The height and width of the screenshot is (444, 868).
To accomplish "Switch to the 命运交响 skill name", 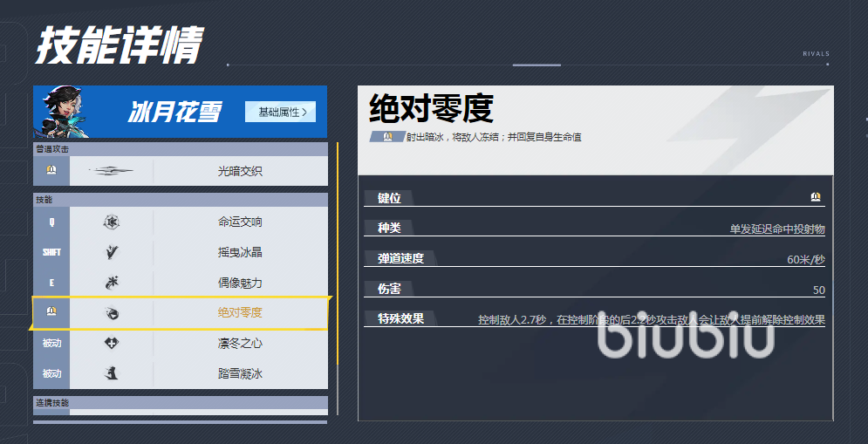I will (240, 222).
